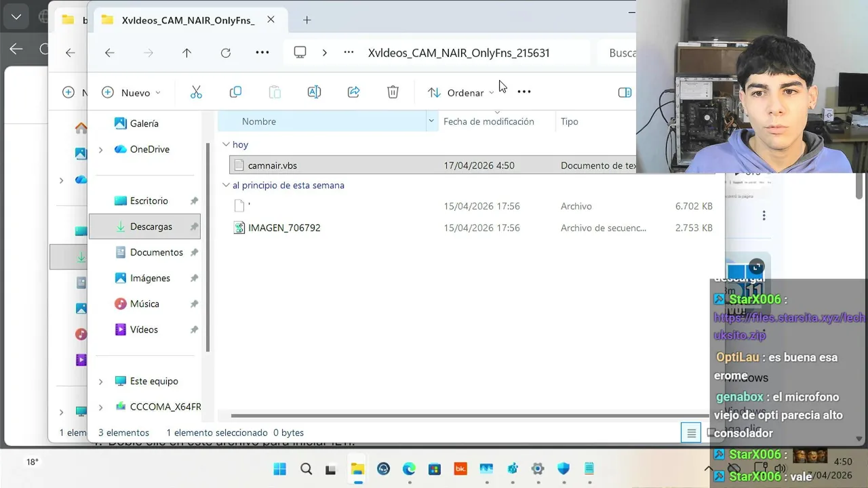This screenshot has height=488, width=868.
Task: Click the Share icon in toolbar
Action: (353, 92)
